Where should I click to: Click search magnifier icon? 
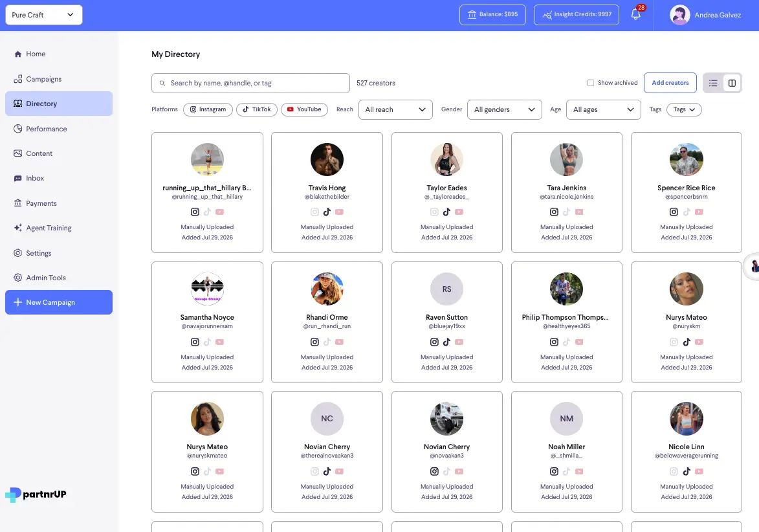coord(162,83)
